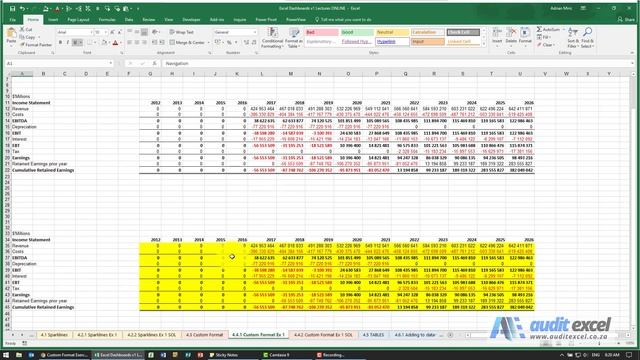This screenshot has width=640, height=360.
Task: Switch to the Formulas tab
Action: click(107, 20)
